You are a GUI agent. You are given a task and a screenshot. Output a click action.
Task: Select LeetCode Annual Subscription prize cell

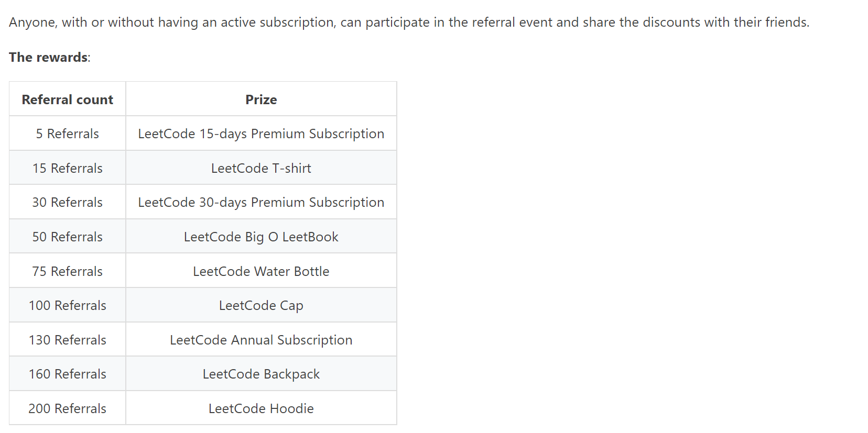[261, 339]
